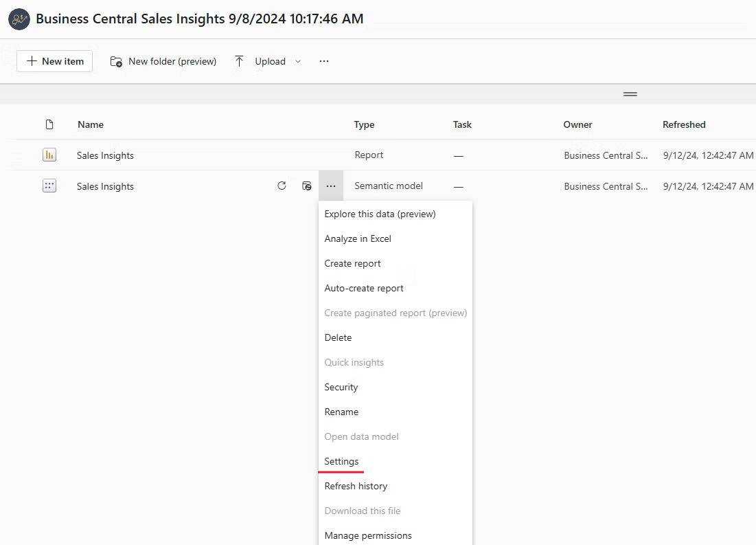Open the Sales Insights semantic model name
Viewport: 756px width, 545px height.
(105, 186)
